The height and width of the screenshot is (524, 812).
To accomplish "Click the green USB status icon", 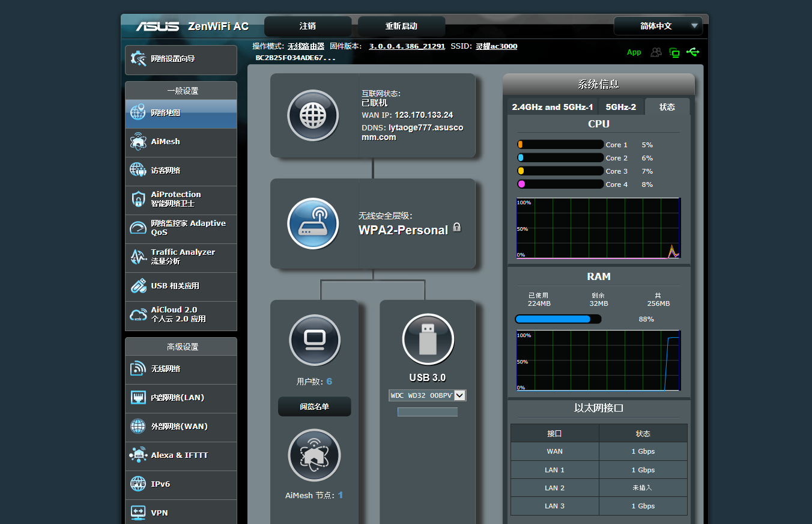I will [x=692, y=52].
